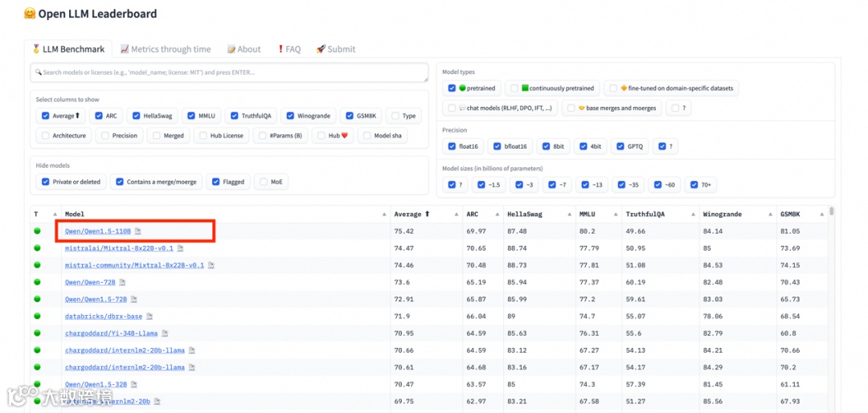
Task: Click the sort arrow in the Winogrande column header
Action: [x=771, y=215]
